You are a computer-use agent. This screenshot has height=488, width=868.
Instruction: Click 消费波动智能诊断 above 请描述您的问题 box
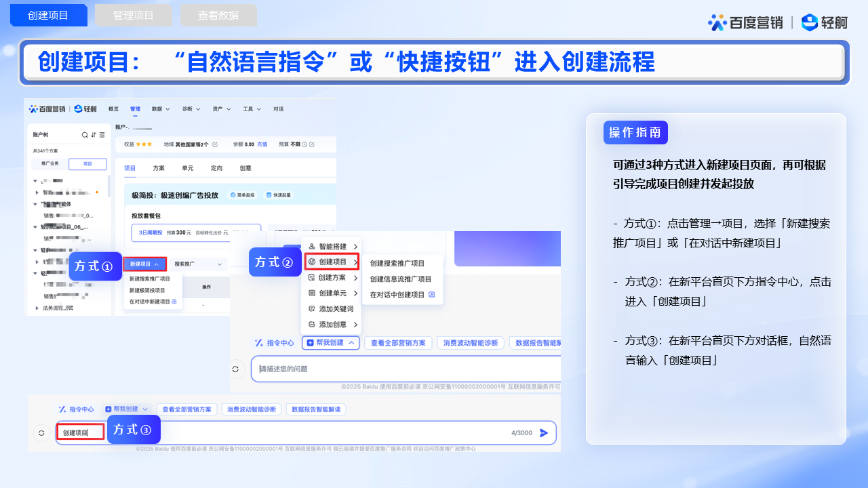(x=470, y=343)
